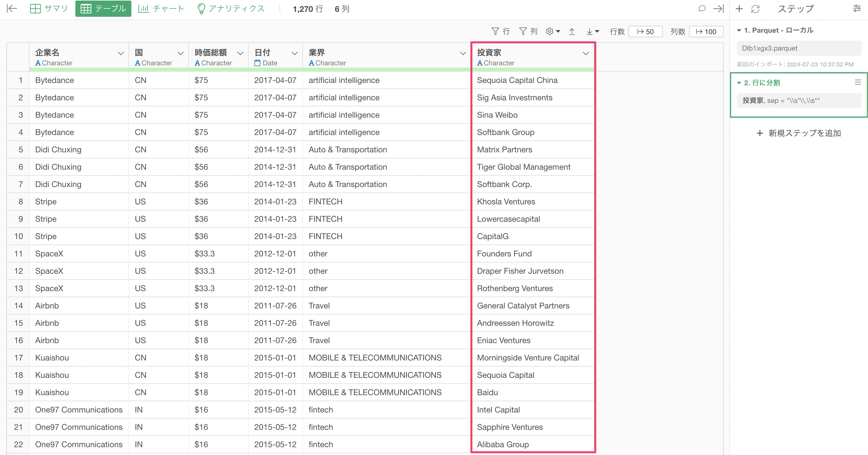Click the upload export arrow icon
The width and height of the screenshot is (868, 455).
(x=572, y=32)
